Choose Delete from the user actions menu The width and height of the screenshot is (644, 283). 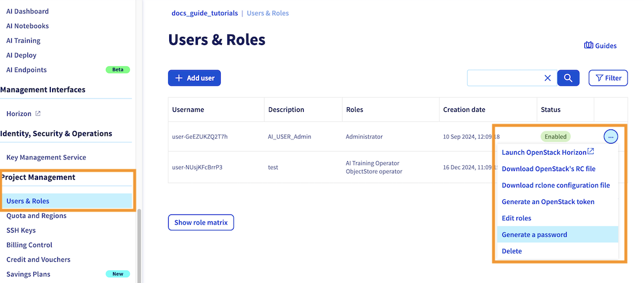512,251
